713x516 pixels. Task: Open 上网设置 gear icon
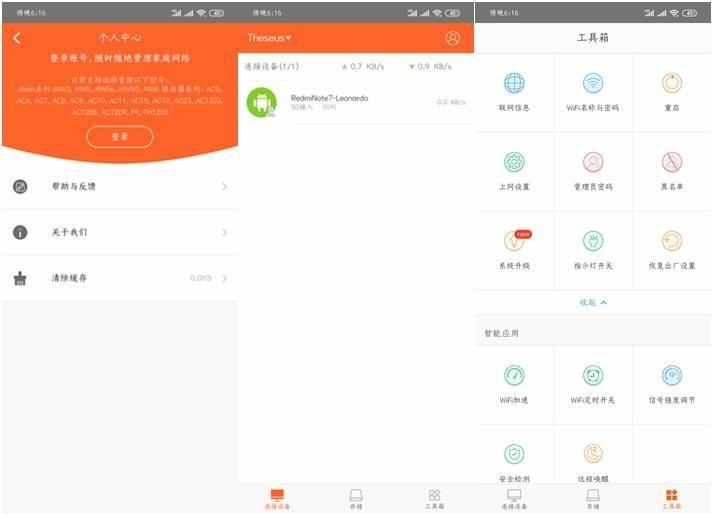pos(514,162)
